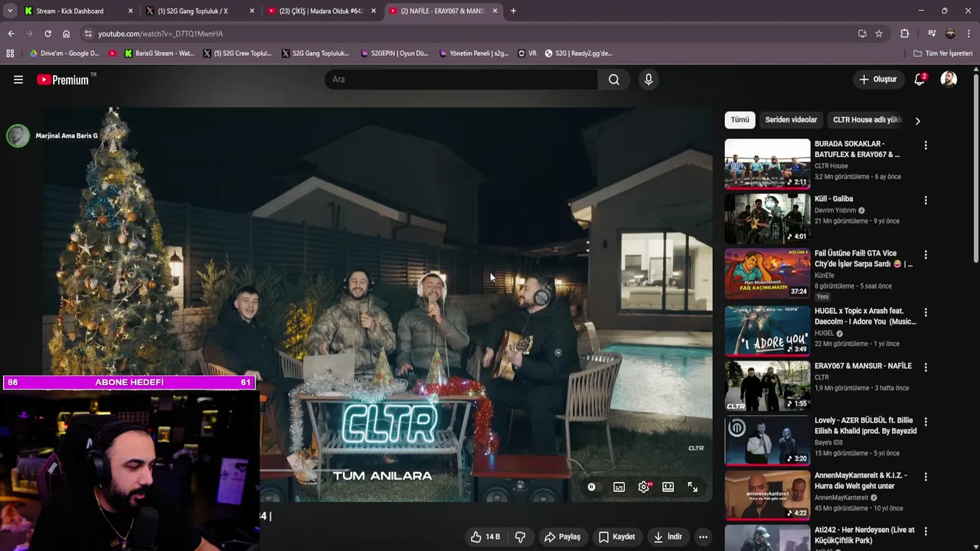Start voice search with the microphone
The image size is (980, 551).
[x=648, y=80]
